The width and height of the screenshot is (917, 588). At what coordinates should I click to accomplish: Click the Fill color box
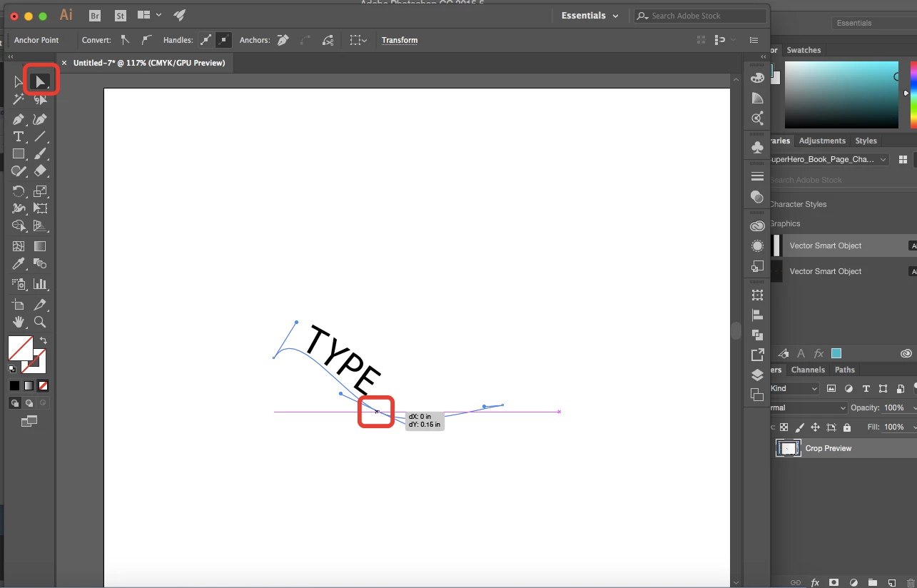(x=20, y=348)
